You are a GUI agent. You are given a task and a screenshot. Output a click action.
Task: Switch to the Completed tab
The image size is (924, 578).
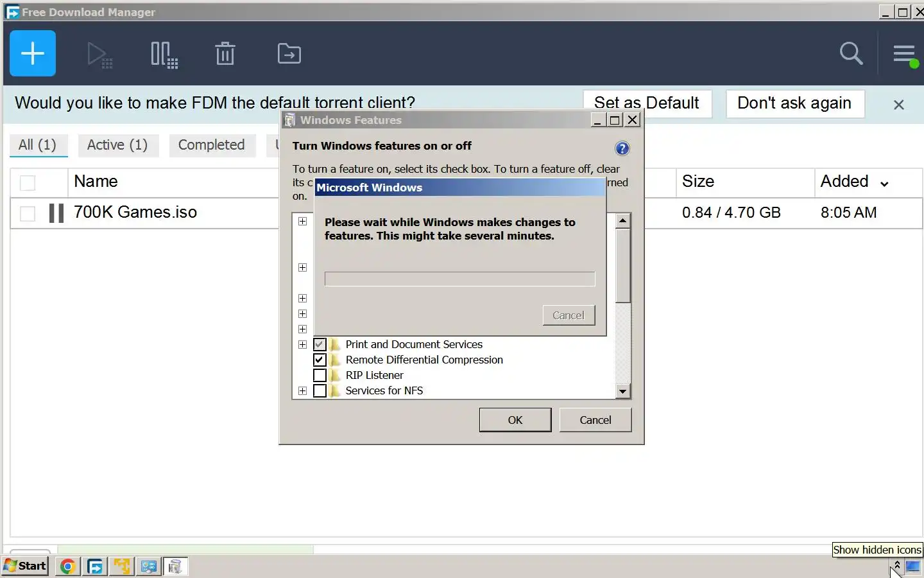tap(211, 144)
